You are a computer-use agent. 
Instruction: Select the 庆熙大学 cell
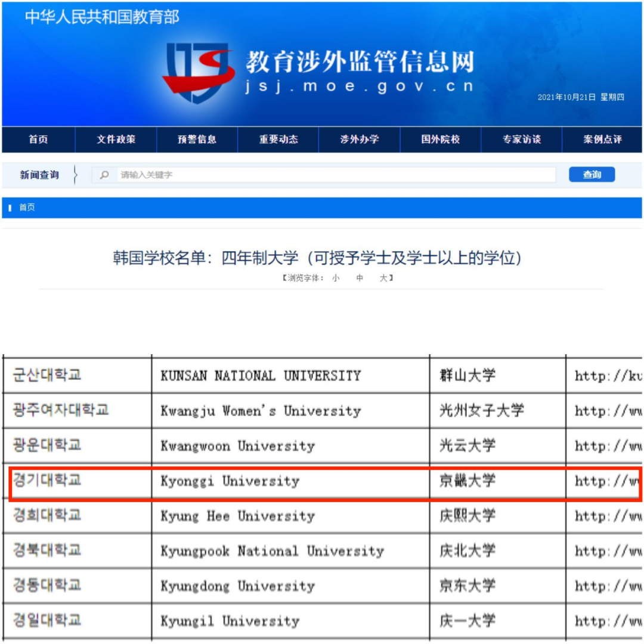tap(497, 515)
